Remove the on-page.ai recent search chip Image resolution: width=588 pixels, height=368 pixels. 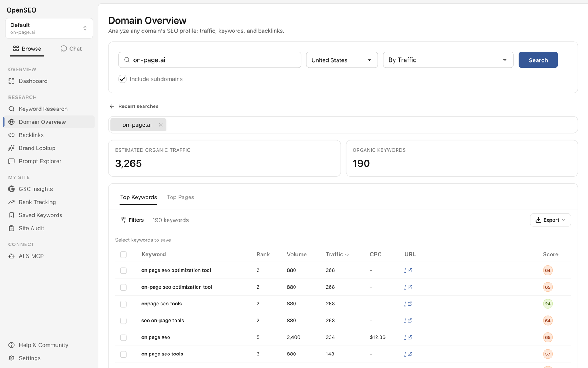(161, 125)
